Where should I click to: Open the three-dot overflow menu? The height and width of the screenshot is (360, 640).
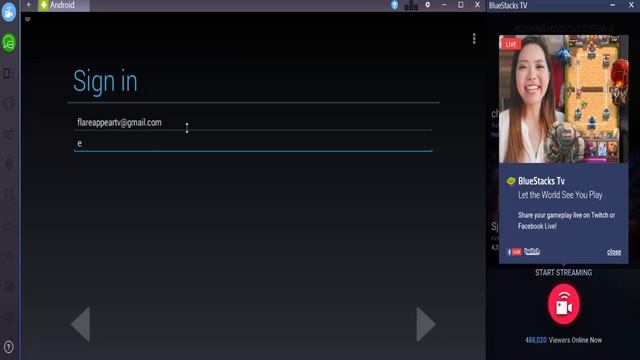(x=474, y=38)
